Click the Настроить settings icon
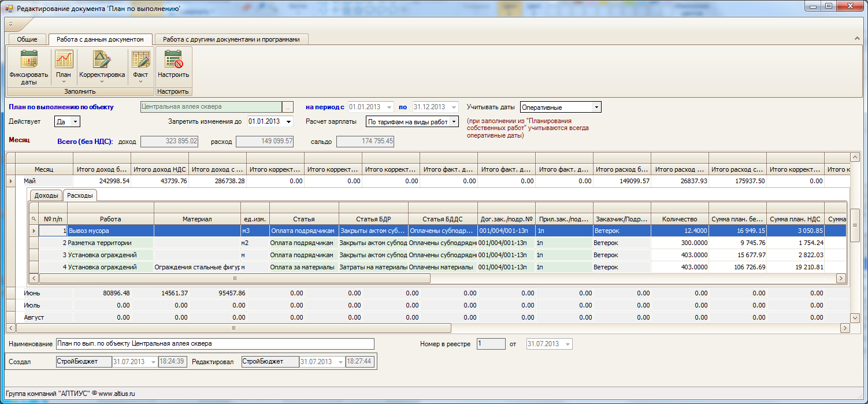Image resolution: width=868 pixels, height=404 pixels. pos(173,60)
